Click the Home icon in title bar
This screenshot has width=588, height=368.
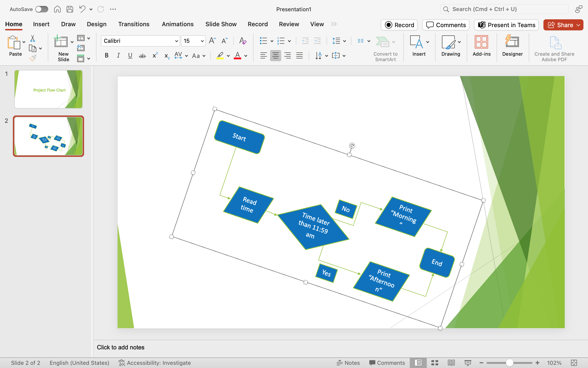click(57, 9)
